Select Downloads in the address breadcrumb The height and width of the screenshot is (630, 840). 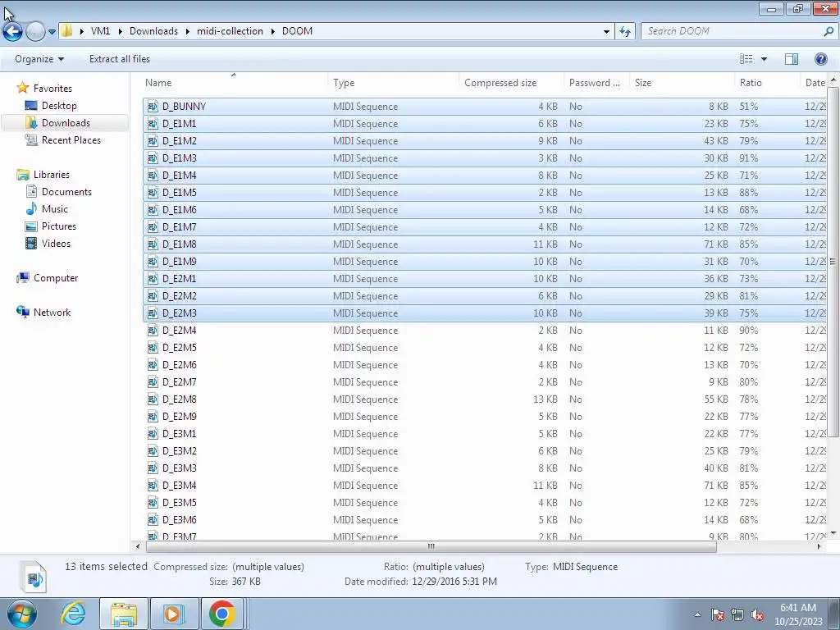[153, 31]
